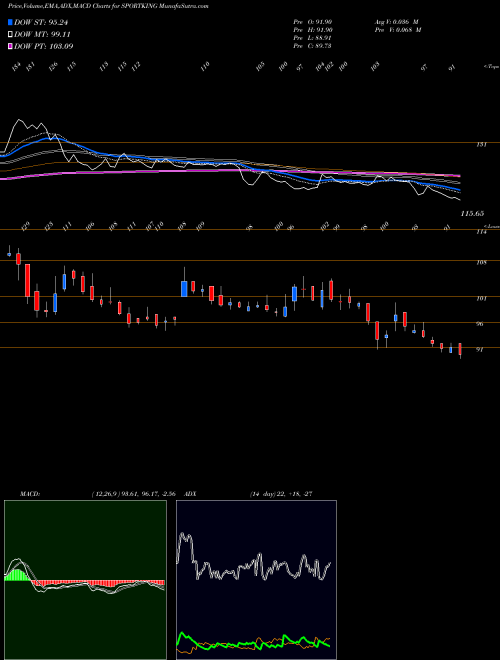Select the 'DOW PT: 103.09' legend text

[x=44, y=46]
